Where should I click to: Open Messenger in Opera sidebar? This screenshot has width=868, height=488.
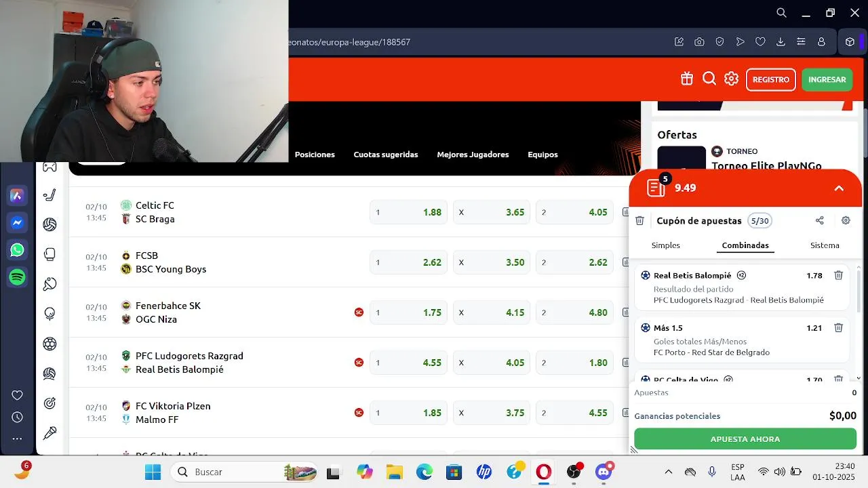[17, 223]
